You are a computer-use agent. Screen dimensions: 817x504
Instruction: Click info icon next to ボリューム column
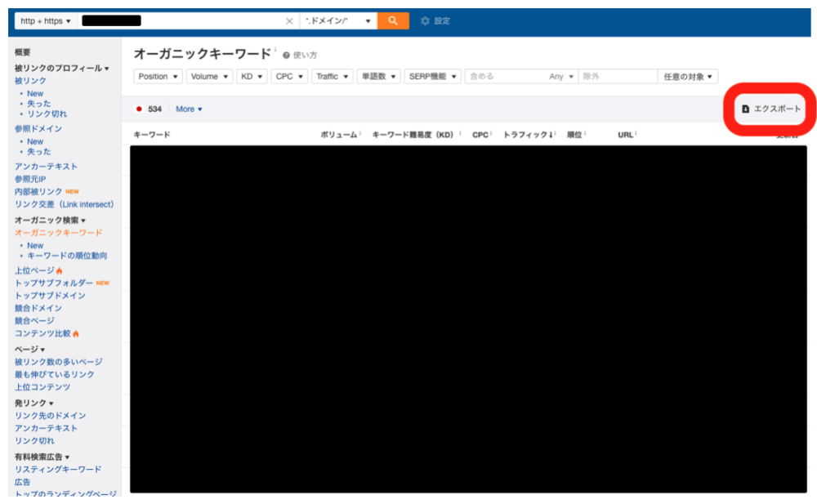pos(360,133)
